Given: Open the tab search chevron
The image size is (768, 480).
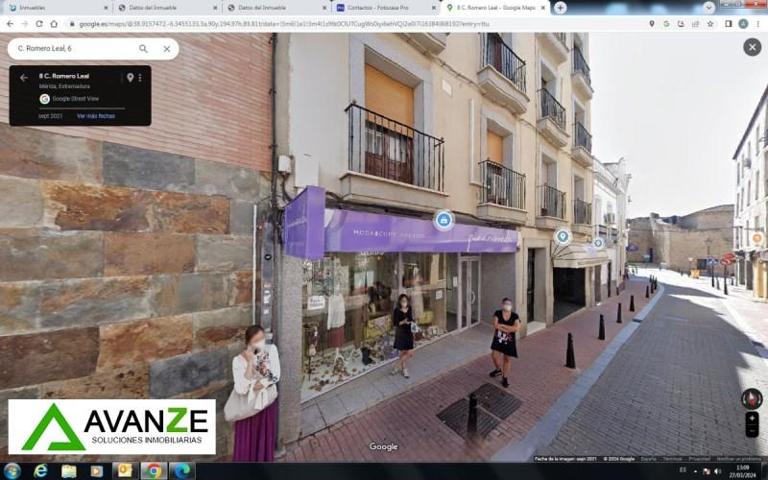Looking at the screenshot, I should tap(709, 7).
